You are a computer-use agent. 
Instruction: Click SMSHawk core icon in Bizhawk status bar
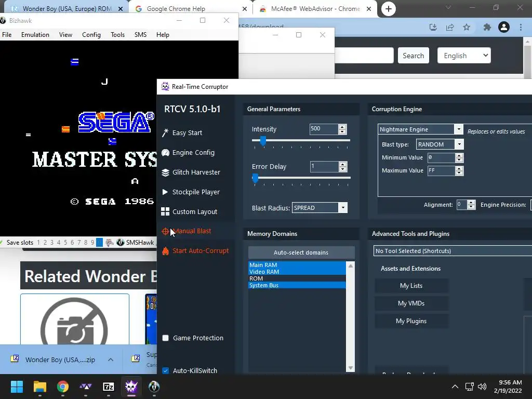[x=120, y=243]
